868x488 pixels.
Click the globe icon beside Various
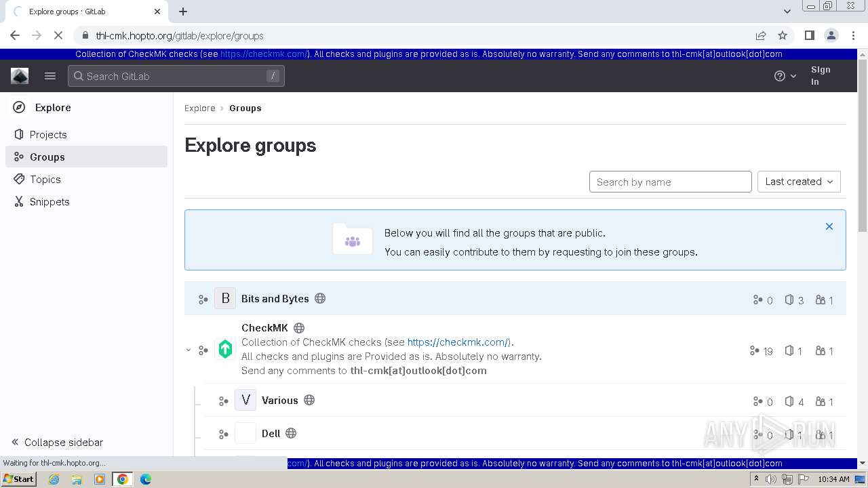(309, 400)
